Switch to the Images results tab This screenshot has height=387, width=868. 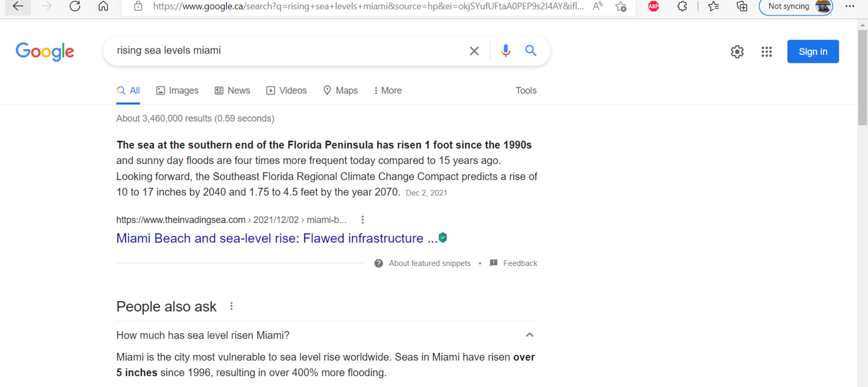pos(177,91)
